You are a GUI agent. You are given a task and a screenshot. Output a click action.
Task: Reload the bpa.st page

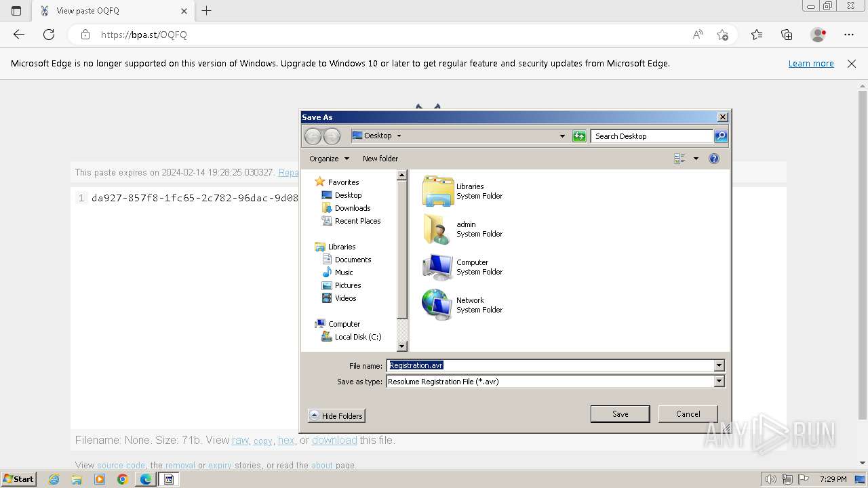click(x=49, y=35)
